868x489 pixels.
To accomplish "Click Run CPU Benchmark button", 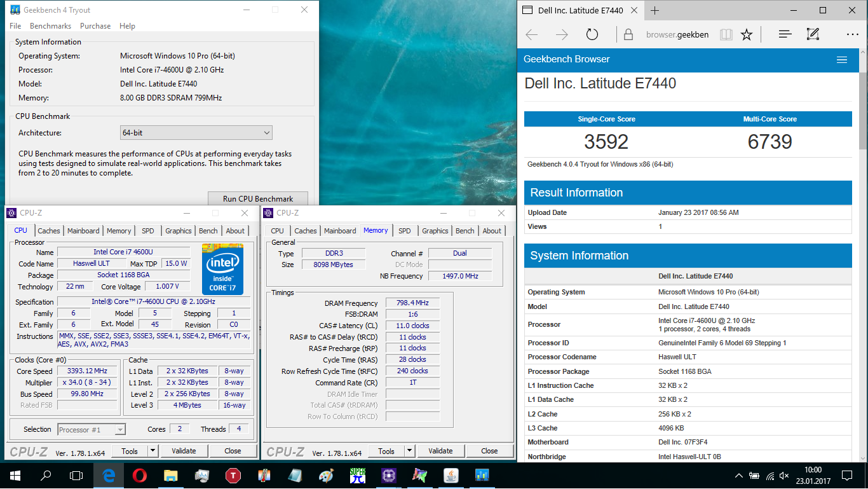I will click(258, 198).
